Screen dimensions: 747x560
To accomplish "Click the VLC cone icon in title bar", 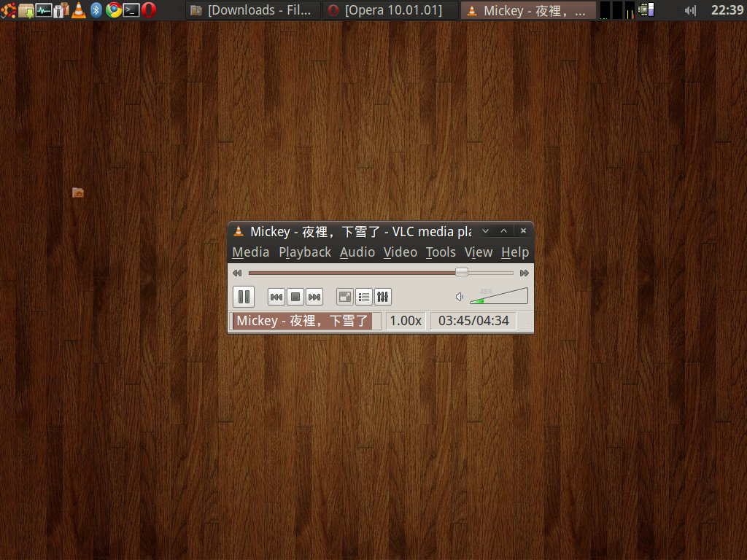I will click(x=239, y=231).
